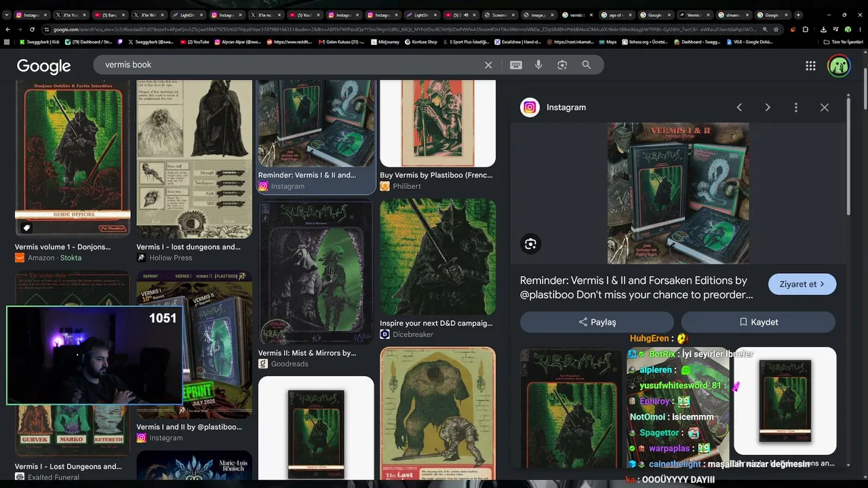Open the REPRINT July 2025 Instagram result
This screenshot has width=868, height=488.
[194, 344]
